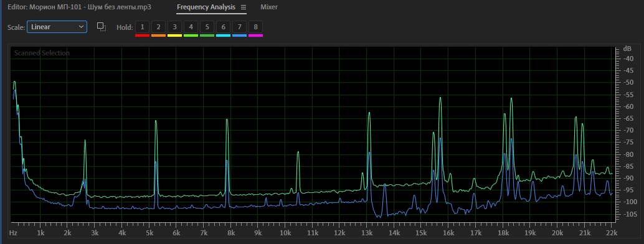Select the Frequency Analysis tab
This screenshot has width=644, height=244.
click(x=206, y=7)
